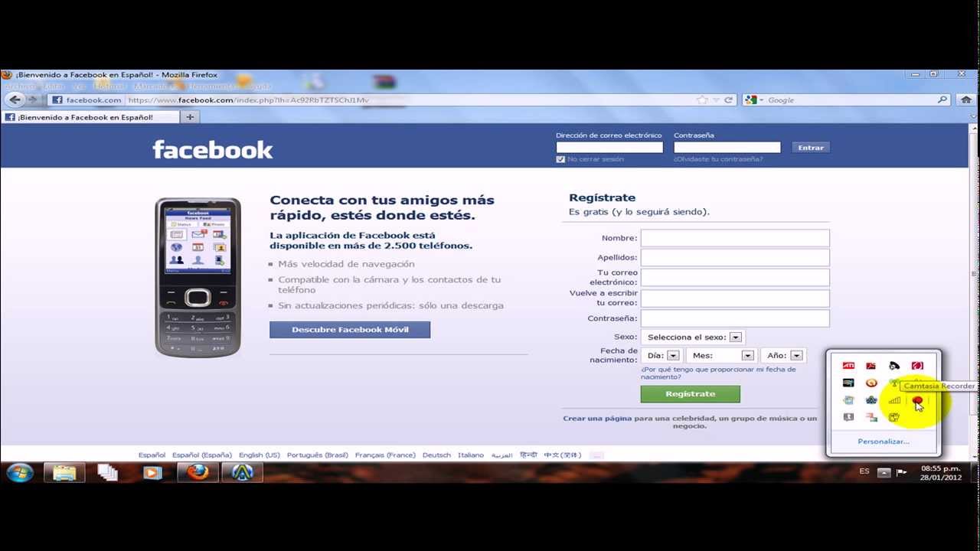
Task: Click the reload button in address bar
Action: (729, 100)
